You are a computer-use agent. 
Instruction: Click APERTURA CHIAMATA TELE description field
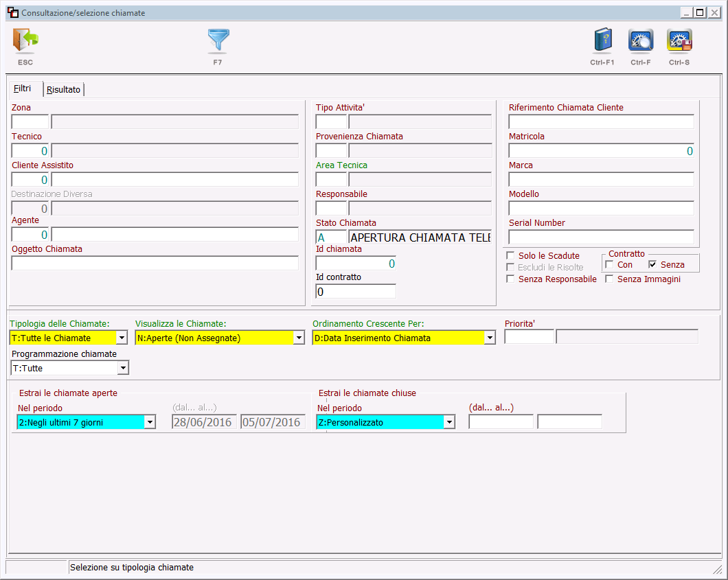pyautogui.click(x=420, y=237)
